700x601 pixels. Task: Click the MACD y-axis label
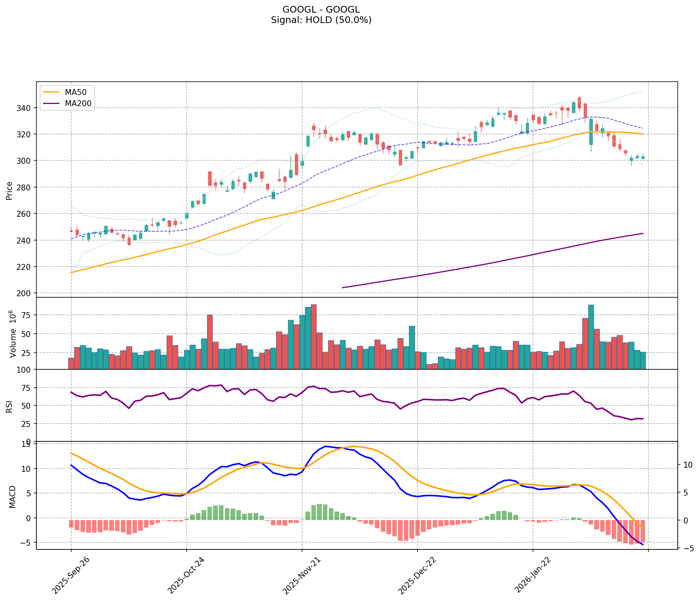(x=13, y=497)
